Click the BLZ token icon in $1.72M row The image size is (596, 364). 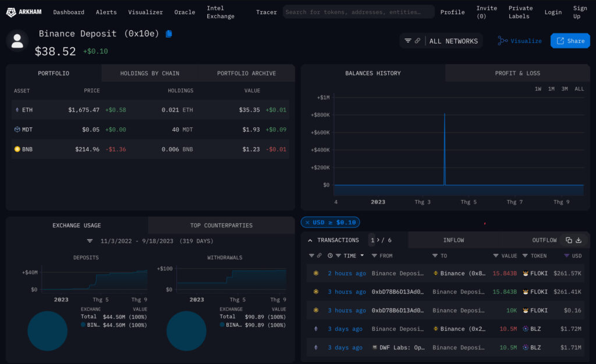click(x=526, y=329)
